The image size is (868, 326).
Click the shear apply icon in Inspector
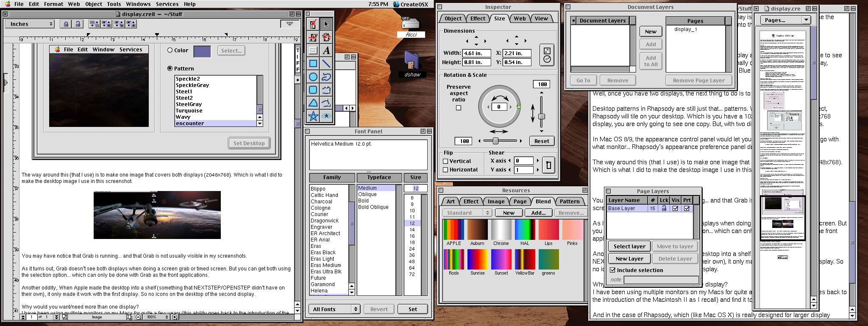click(x=548, y=165)
